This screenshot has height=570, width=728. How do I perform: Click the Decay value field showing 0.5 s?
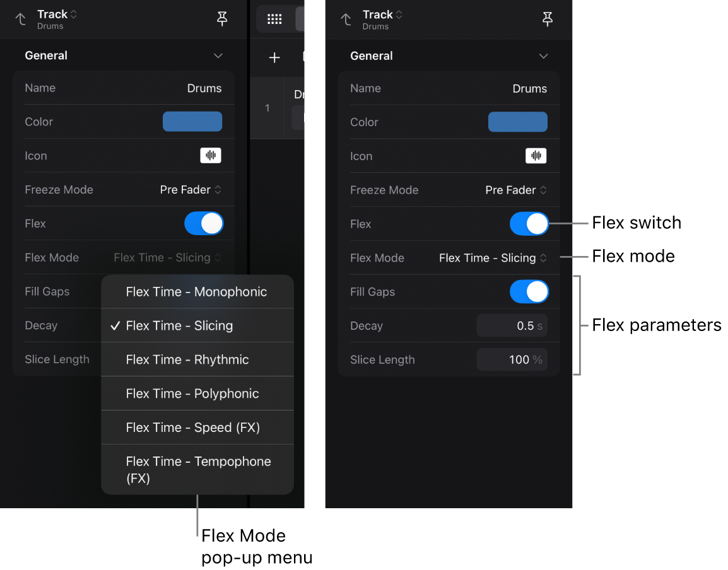click(x=512, y=325)
